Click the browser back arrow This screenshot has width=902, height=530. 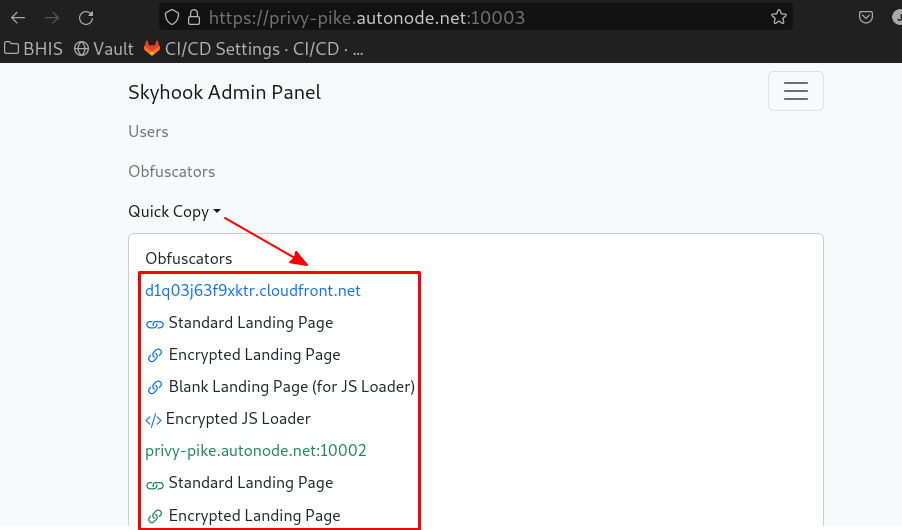[x=18, y=17]
